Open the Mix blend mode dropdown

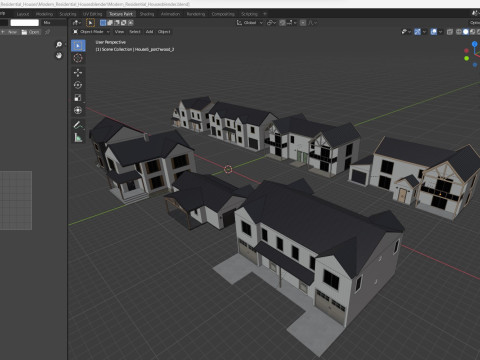53,23
